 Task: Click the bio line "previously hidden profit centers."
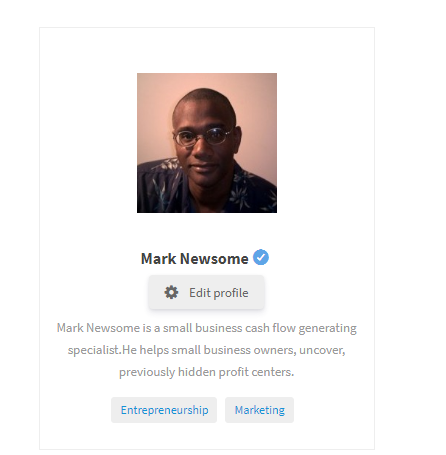click(x=207, y=372)
